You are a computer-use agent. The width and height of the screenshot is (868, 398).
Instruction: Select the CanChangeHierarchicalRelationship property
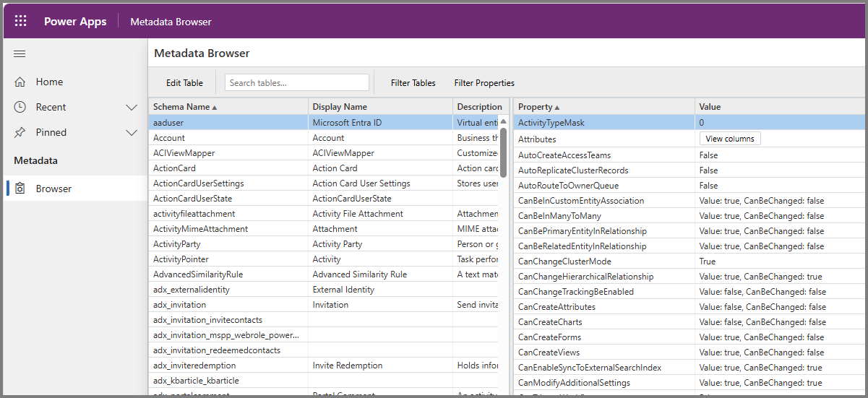pos(604,277)
